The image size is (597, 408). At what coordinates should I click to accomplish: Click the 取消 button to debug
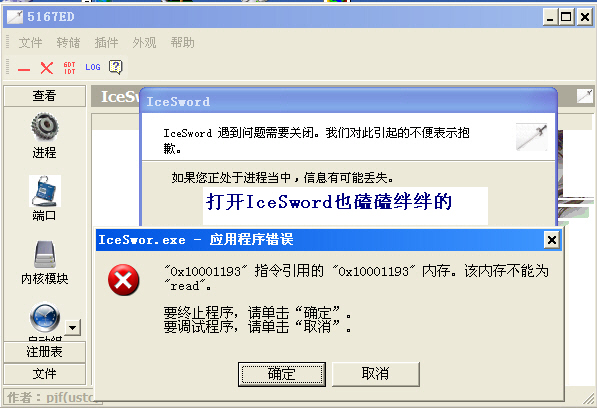(x=376, y=374)
